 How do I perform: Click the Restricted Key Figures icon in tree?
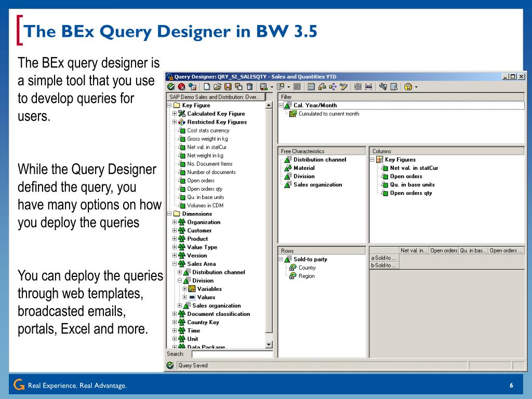click(x=182, y=122)
